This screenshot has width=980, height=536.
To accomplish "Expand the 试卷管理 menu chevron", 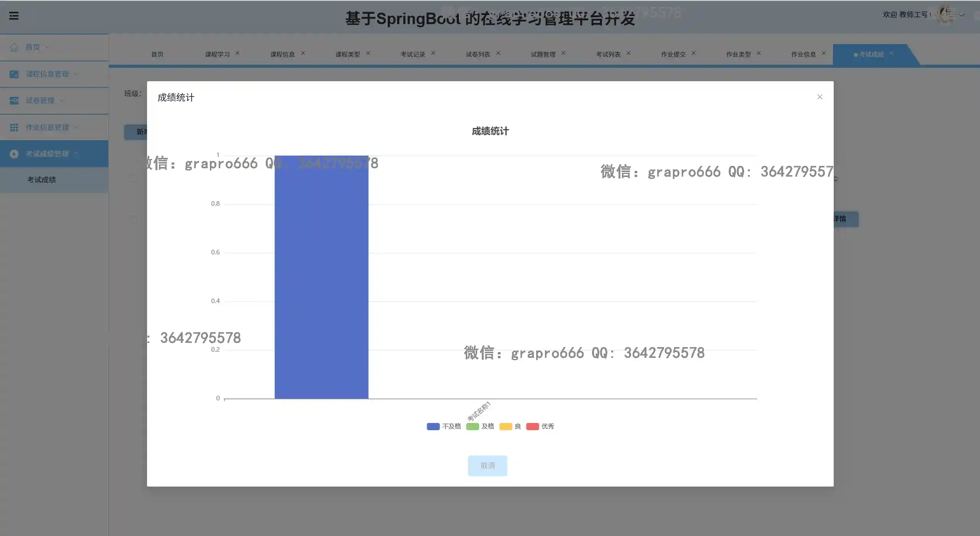I will tap(62, 101).
